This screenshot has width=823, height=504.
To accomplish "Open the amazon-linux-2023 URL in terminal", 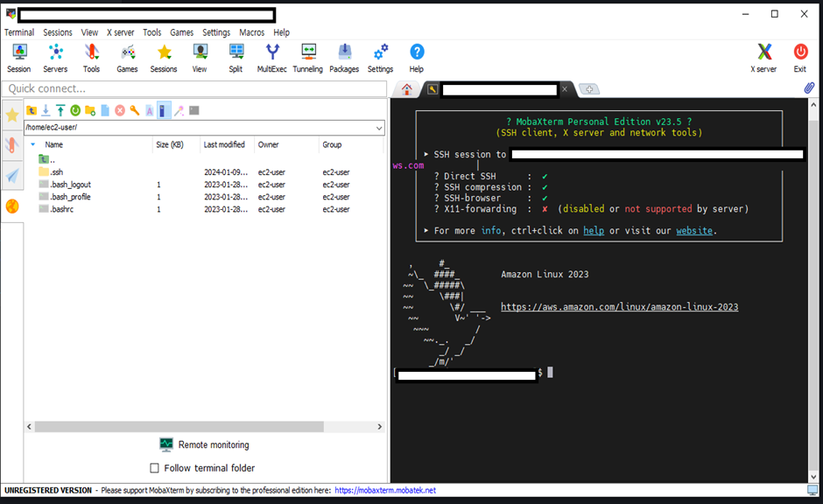I will 619,307.
